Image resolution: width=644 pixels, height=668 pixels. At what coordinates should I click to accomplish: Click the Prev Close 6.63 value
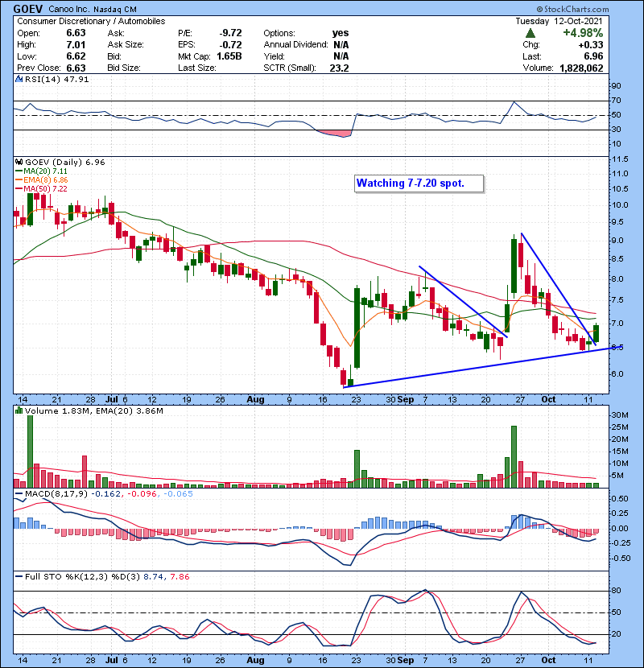tap(76, 68)
